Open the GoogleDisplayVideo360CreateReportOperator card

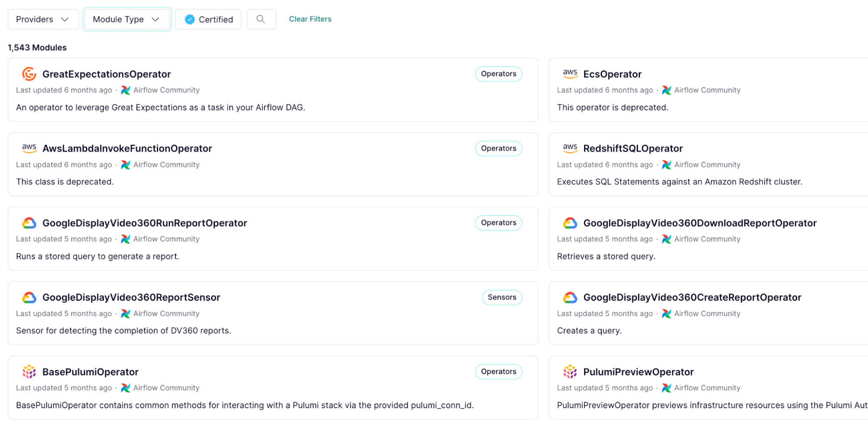[692, 298]
